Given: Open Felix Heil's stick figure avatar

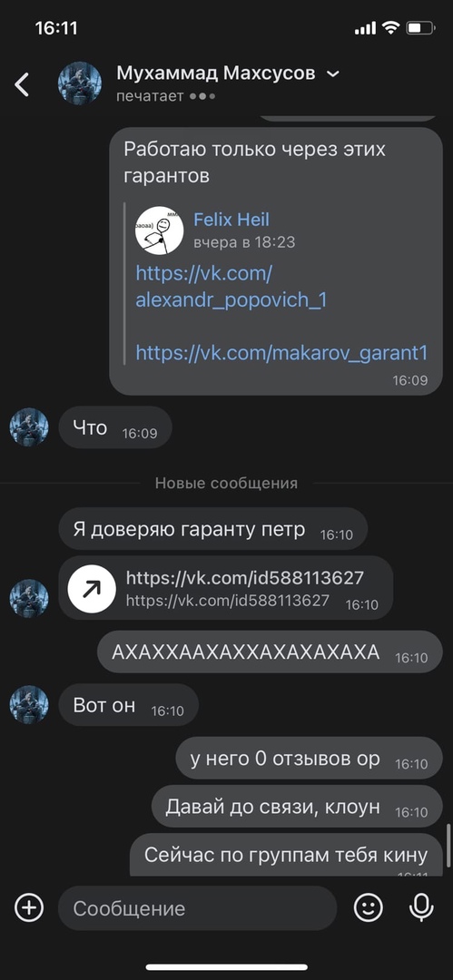Looking at the screenshot, I should [x=159, y=230].
